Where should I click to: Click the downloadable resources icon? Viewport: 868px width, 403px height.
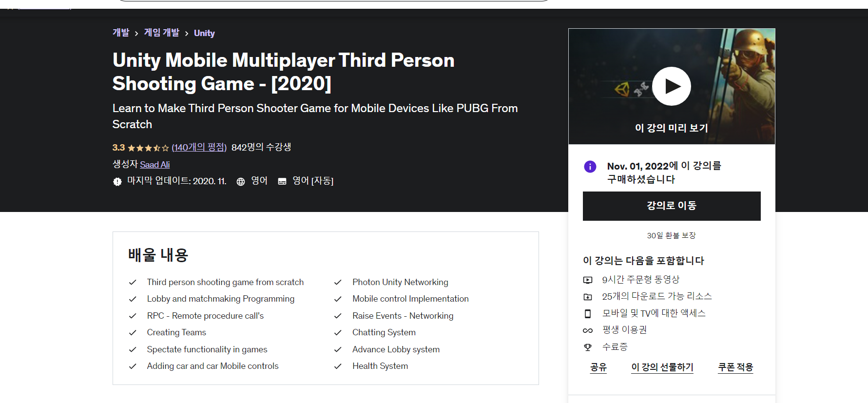tap(588, 297)
